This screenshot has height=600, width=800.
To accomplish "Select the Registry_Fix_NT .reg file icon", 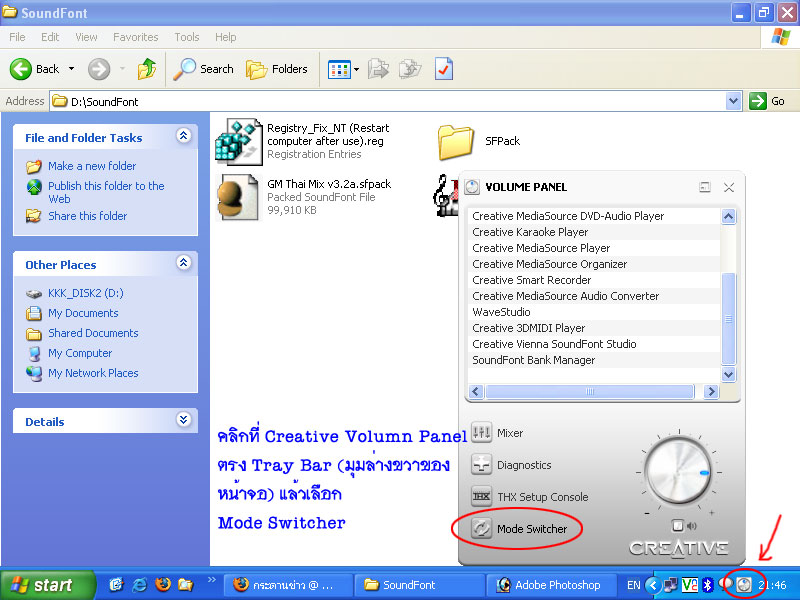I will coord(239,142).
